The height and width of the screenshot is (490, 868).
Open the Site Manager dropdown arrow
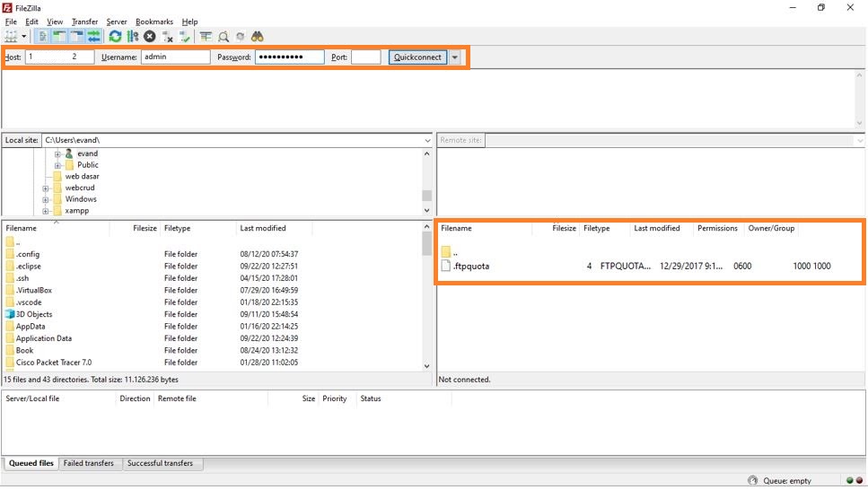(24, 37)
